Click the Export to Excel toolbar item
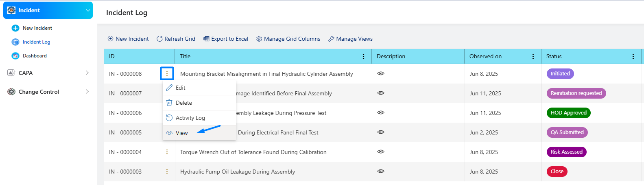Image resolution: width=644 pixels, height=185 pixels. click(226, 39)
